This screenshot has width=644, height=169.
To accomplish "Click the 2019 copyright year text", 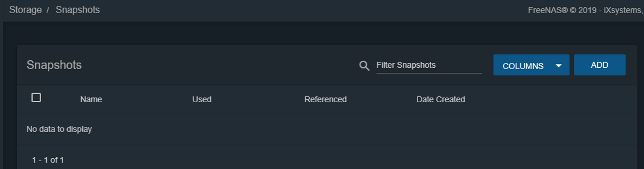I will coord(587,10).
